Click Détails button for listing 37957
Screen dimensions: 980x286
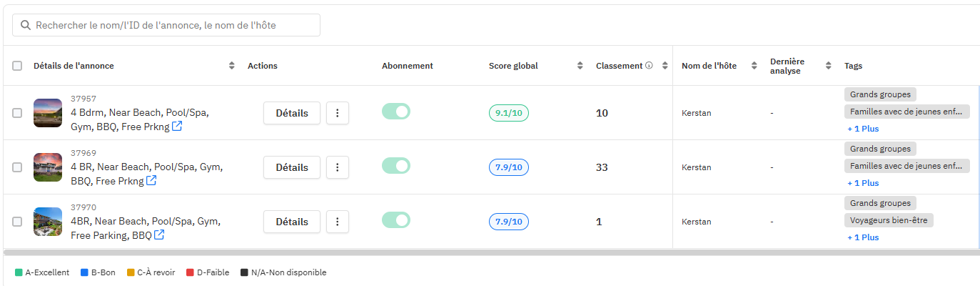pyautogui.click(x=292, y=113)
